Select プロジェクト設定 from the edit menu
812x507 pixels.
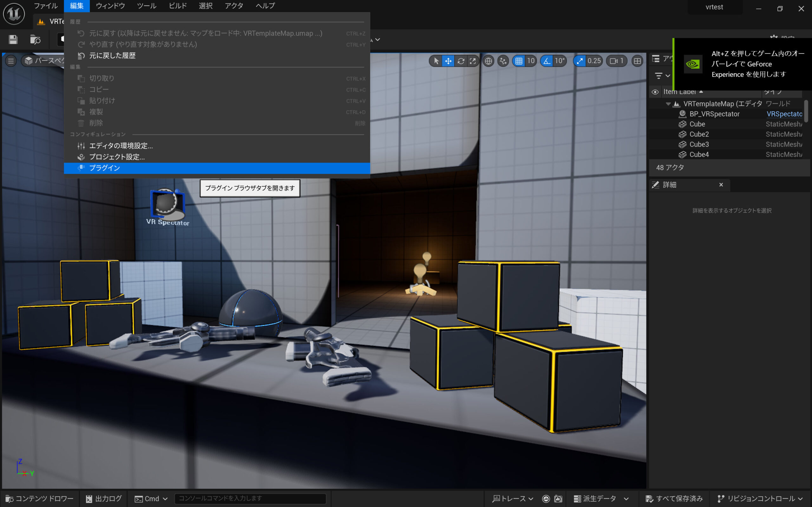pyautogui.click(x=116, y=157)
